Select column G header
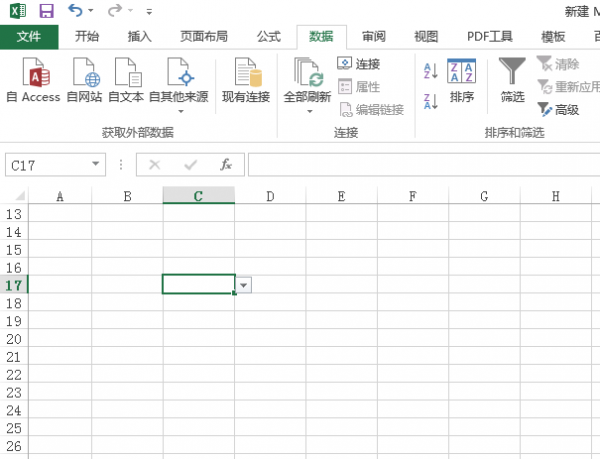 [484, 196]
